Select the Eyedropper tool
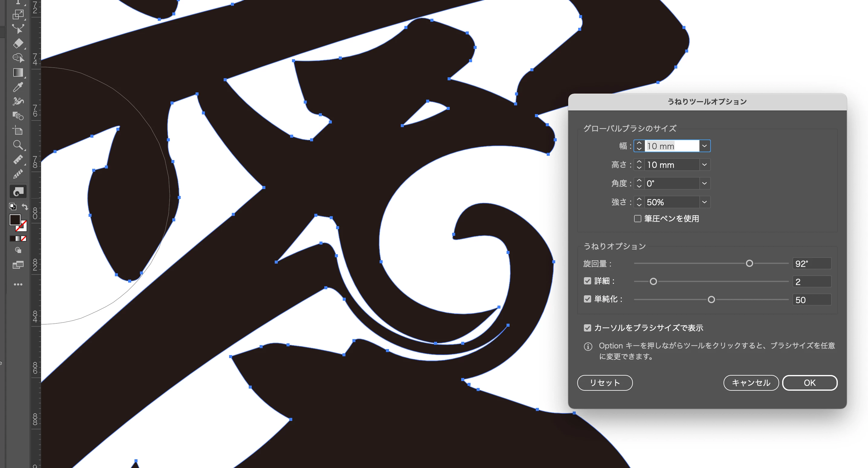The image size is (868, 468). pos(18,87)
